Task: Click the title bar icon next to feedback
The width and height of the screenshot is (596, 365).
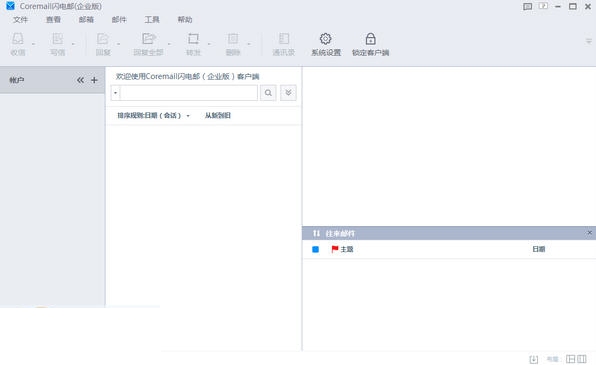Action: pos(543,6)
